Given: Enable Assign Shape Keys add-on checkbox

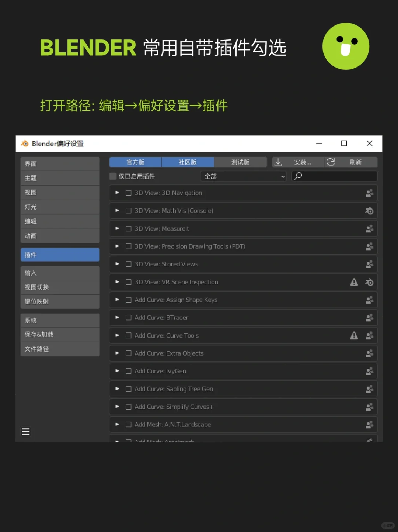Looking at the screenshot, I should coord(129,300).
